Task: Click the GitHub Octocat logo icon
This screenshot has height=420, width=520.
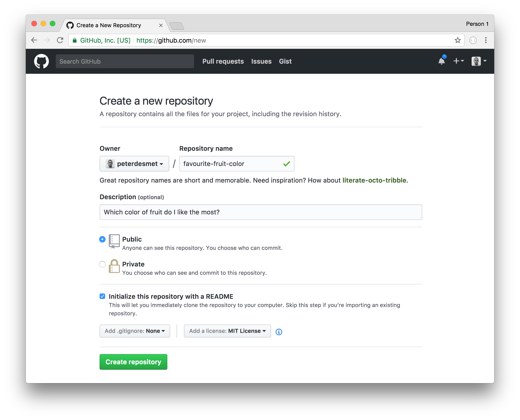Action: [x=41, y=61]
